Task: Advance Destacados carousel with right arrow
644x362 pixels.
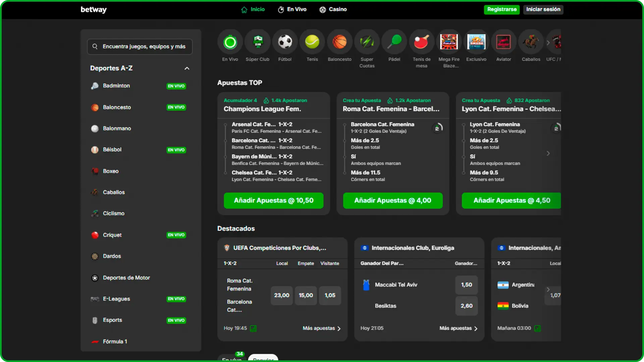Action: point(548,289)
